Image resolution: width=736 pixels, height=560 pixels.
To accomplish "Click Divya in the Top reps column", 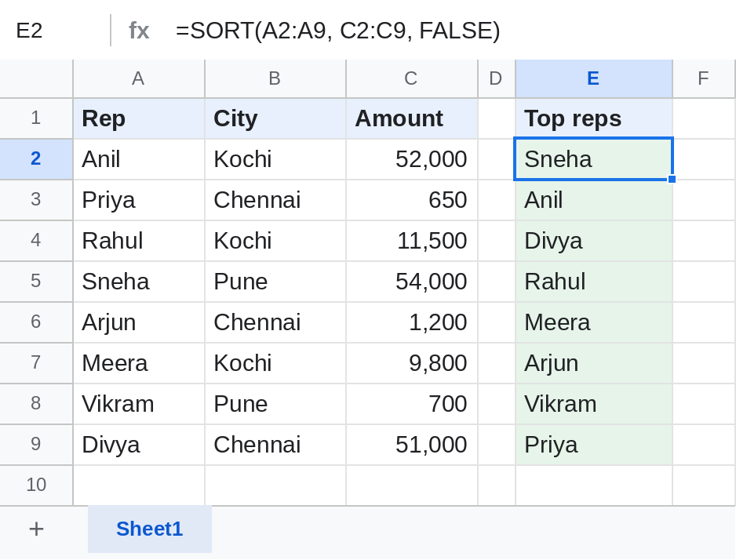I will tap(594, 241).
